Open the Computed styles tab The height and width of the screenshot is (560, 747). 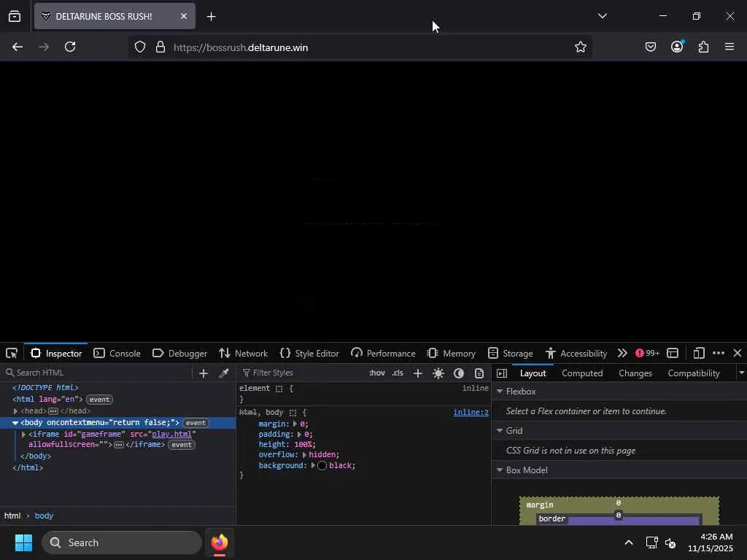pos(582,373)
